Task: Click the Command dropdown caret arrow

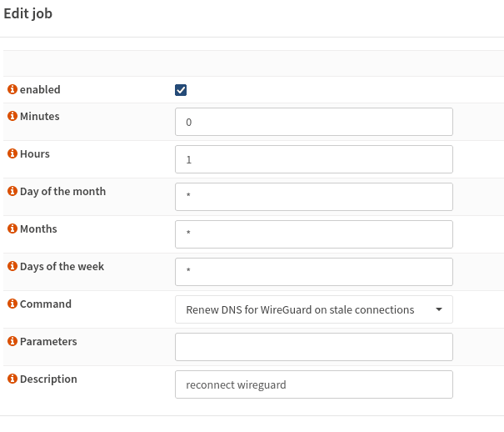Action: (x=439, y=309)
